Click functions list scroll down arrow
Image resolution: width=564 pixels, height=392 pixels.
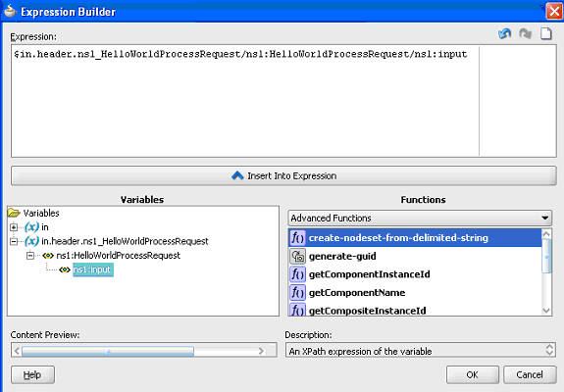tap(546, 311)
